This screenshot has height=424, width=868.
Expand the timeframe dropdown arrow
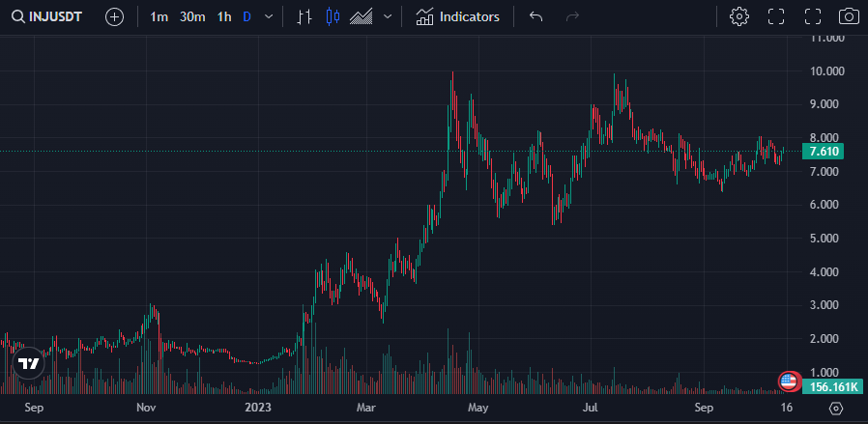point(269,17)
